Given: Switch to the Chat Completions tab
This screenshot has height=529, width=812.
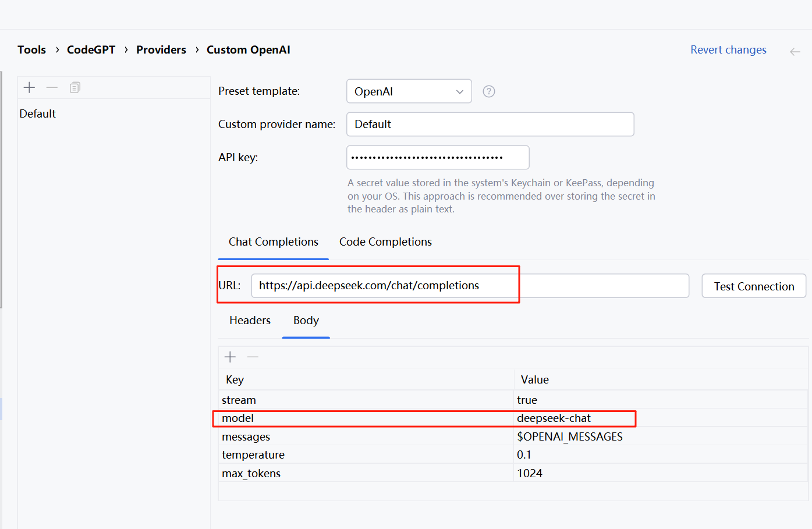Looking at the screenshot, I should pos(274,242).
